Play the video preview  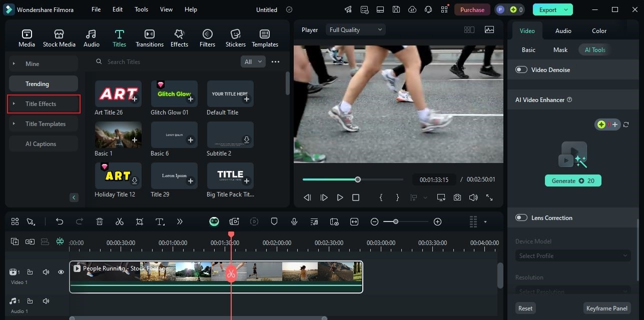pos(340,197)
